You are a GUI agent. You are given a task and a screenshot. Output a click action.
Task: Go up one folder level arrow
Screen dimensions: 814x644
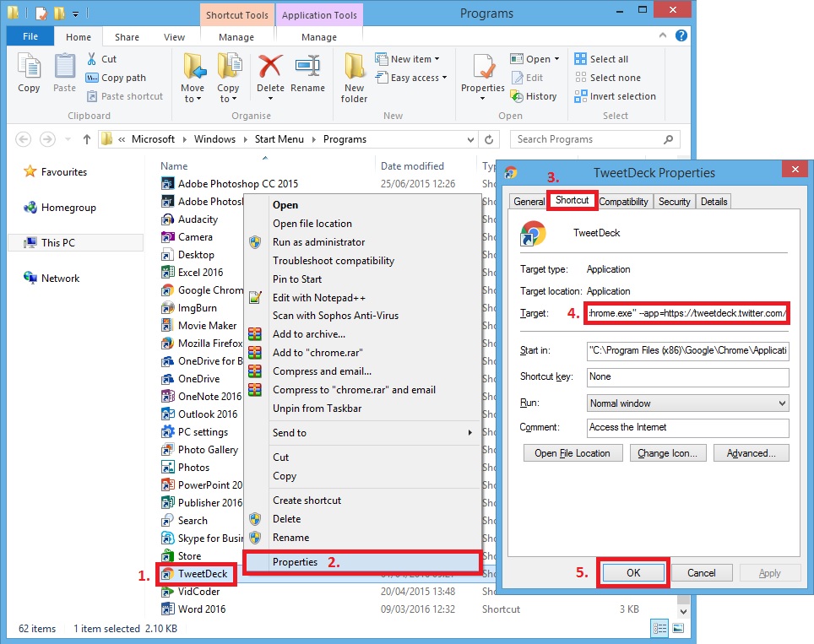tap(87, 139)
